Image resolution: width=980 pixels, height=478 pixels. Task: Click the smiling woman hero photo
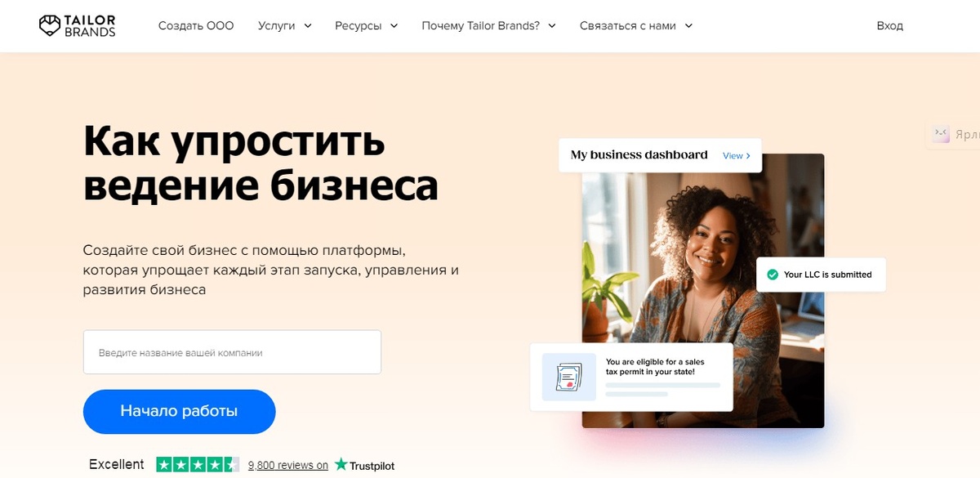tap(702, 290)
